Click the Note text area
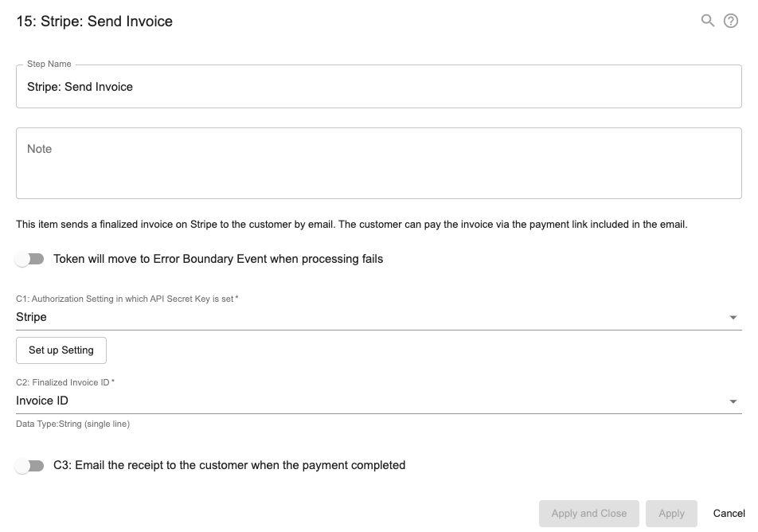758x532 pixels. [x=378, y=162]
